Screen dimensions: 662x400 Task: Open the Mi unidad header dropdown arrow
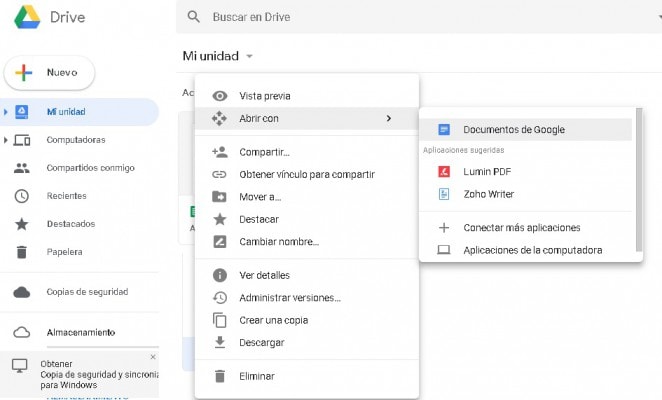coord(250,56)
